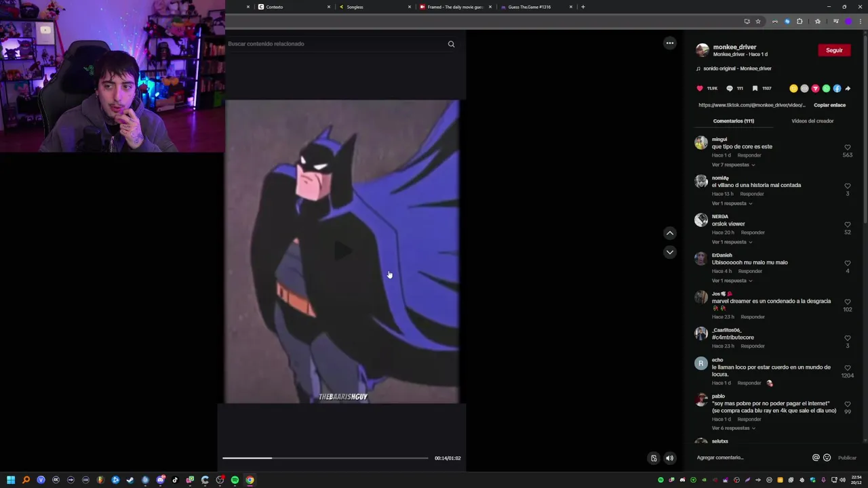Open monkee_driver avatar picture
This screenshot has height=488, width=868.
702,50
